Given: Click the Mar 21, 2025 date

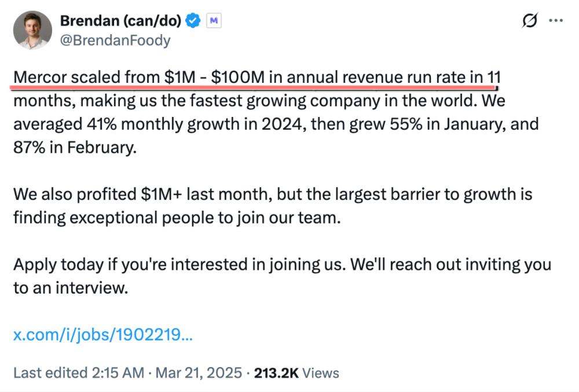Looking at the screenshot, I should pos(197,372).
